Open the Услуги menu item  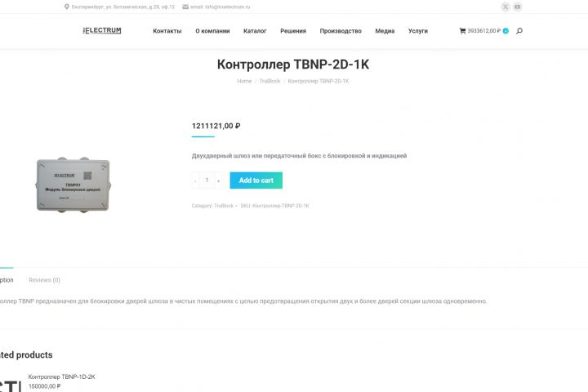point(418,31)
